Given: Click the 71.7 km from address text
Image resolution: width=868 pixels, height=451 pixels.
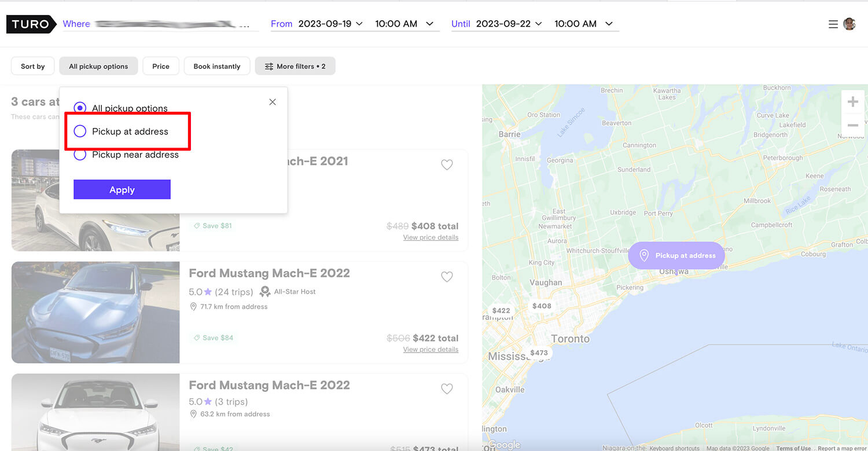Looking at the screenshot, I should coord(234,306).
